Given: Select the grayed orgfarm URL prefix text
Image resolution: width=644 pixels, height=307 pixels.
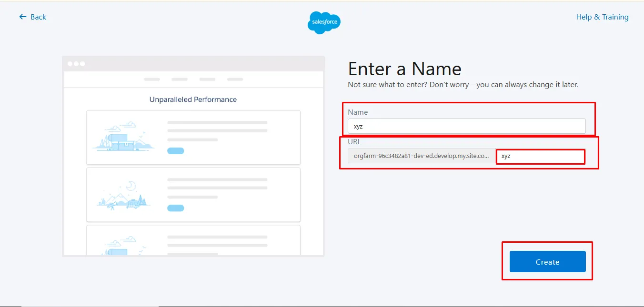Looking at the screenshot, I should coord(421,156).
